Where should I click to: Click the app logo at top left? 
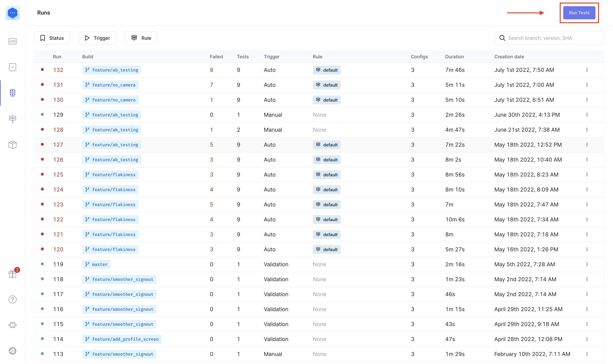point(13,13)
